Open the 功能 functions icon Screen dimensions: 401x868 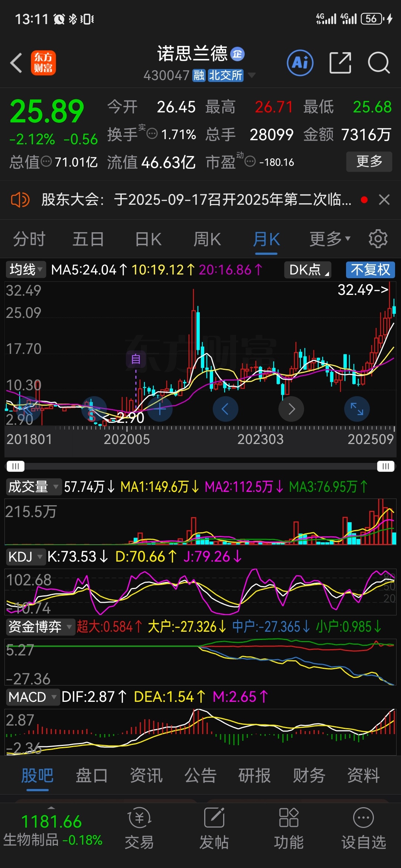click(x=289, y=829)
